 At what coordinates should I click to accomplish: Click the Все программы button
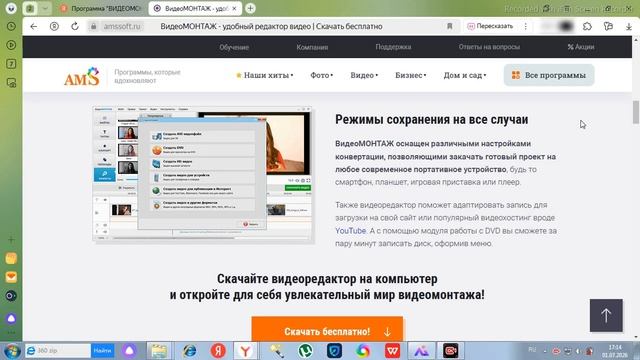(x=549, y=75)
